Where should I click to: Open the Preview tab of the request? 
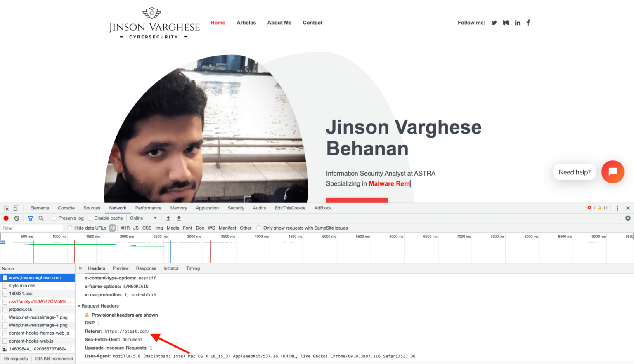(120, 268)
